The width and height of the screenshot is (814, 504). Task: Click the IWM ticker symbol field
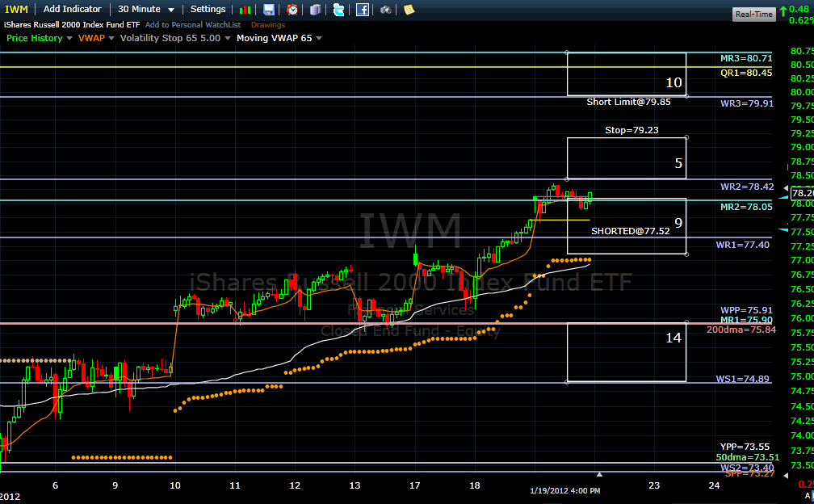click(17, 10)
